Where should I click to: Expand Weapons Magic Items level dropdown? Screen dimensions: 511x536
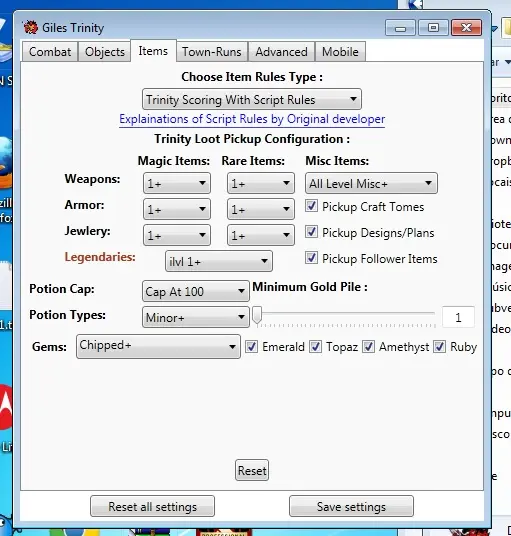(x=177, y=183)
